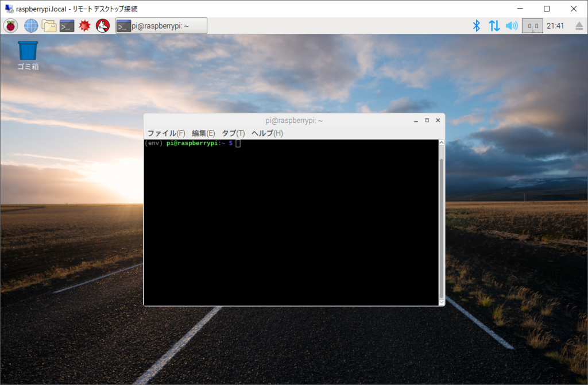Open the File Manager folder icon

(x=49, y=26)
